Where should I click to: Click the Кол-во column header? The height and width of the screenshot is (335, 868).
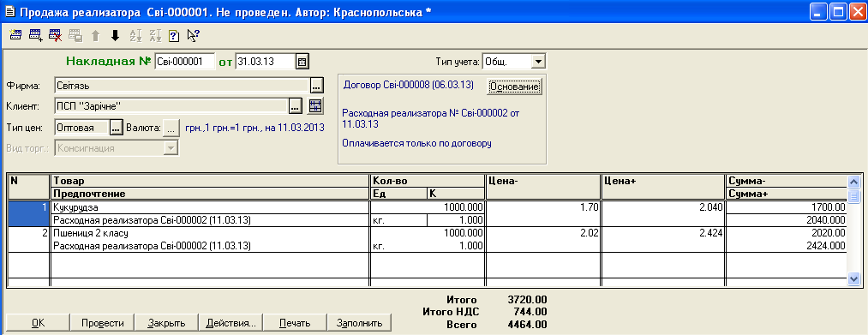point(428,181)
